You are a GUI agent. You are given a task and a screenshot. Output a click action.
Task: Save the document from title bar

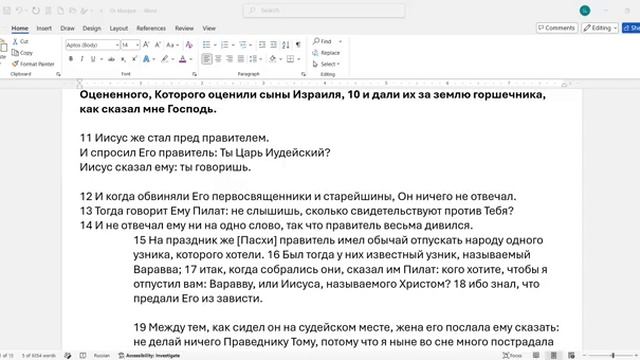[7, 11]
